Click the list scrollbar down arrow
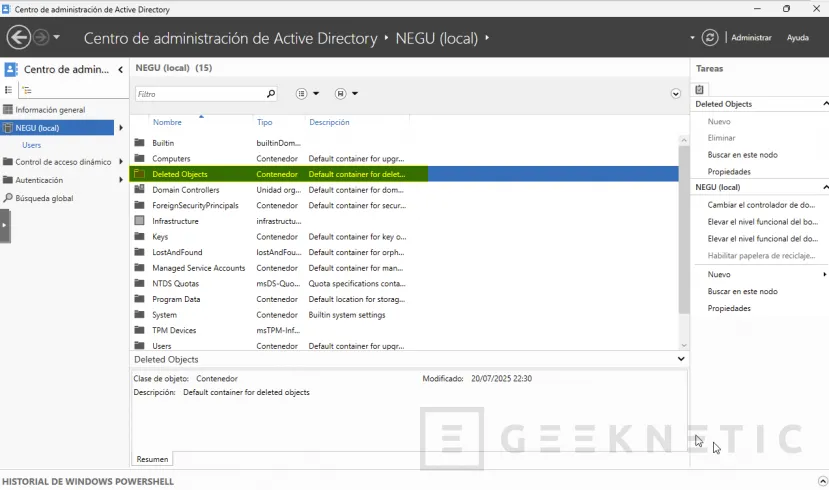 coord(684,345)
